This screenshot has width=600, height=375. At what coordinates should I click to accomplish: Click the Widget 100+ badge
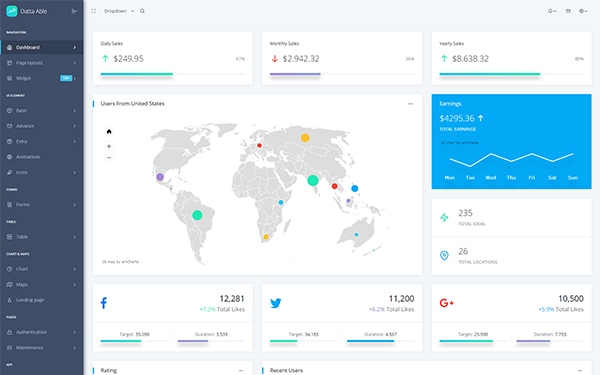[66, 78]
